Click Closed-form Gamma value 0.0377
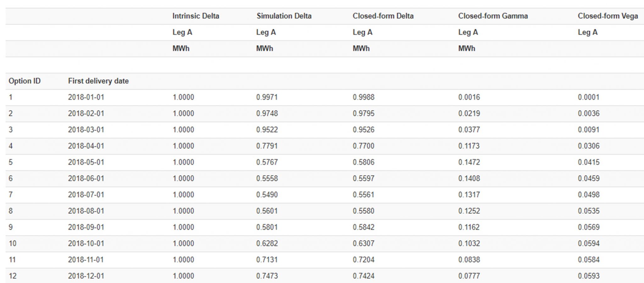The image size is (644, 283). pyautogui.click(x=469, y=130)
